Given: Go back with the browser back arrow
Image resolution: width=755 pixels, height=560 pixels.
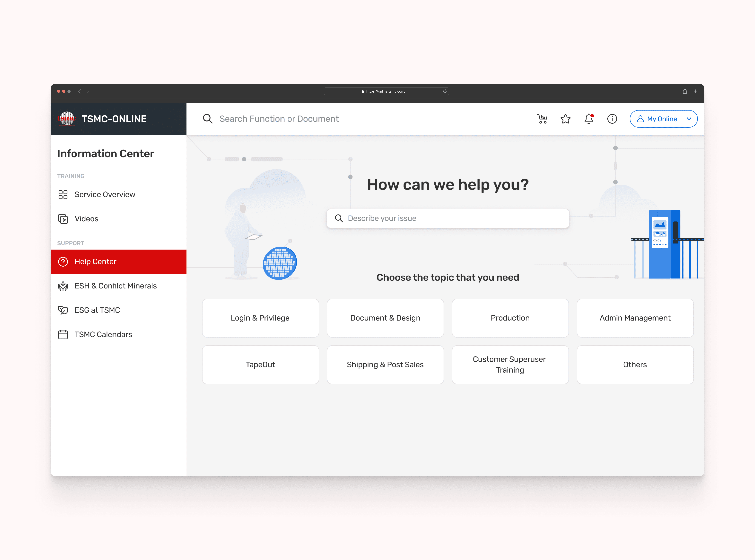Looking at the screenshot, I should click(x=79, y=91).
